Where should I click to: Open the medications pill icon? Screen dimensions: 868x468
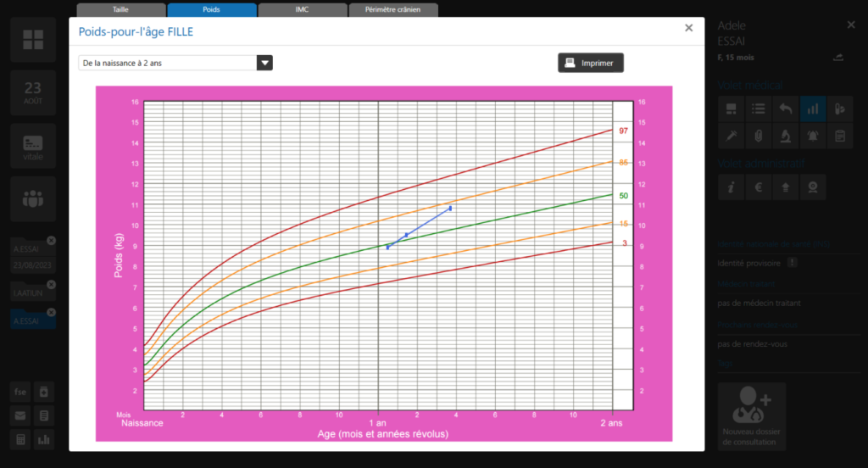840,109
